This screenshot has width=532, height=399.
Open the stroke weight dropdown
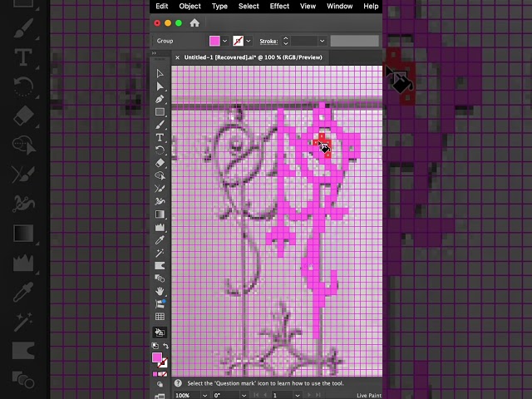322,41
